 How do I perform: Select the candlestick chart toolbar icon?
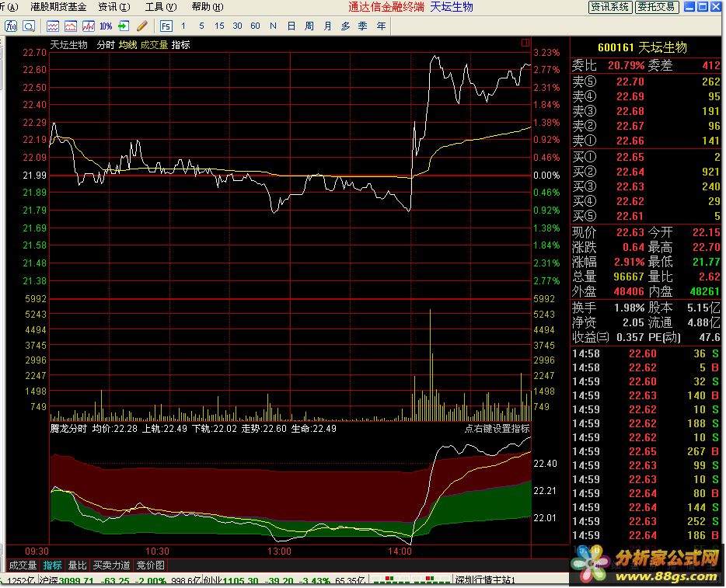coord(89,26)
